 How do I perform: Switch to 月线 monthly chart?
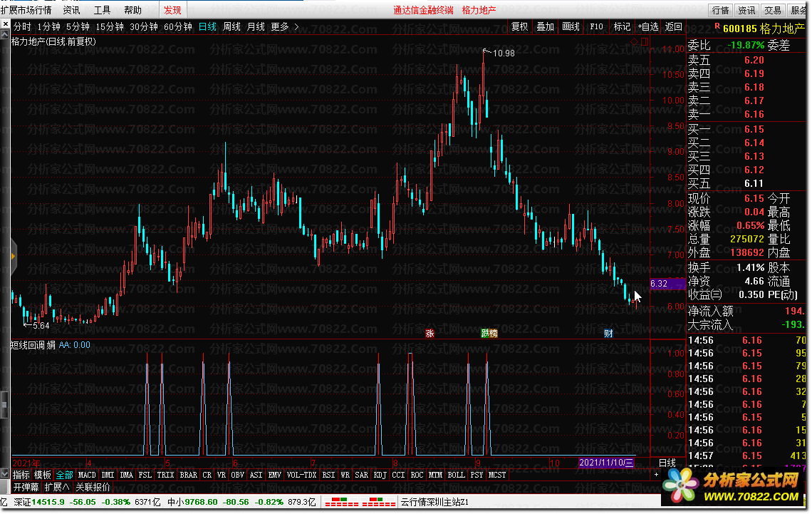click(x=256, y=26)
